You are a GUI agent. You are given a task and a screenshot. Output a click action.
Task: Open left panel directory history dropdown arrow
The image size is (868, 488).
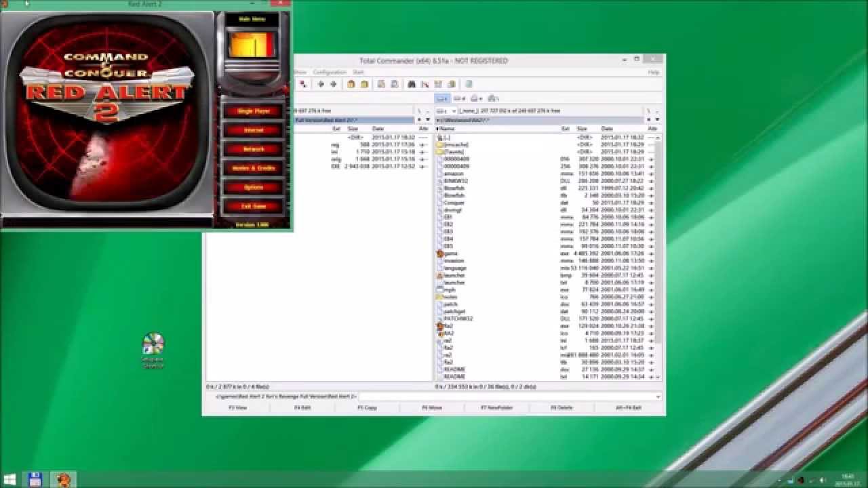click(x=427, y=120)
